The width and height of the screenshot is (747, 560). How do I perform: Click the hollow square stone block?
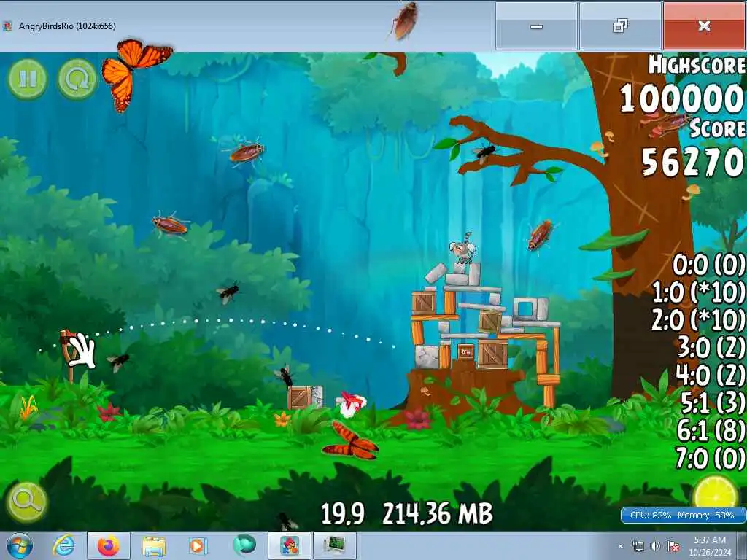525,308
